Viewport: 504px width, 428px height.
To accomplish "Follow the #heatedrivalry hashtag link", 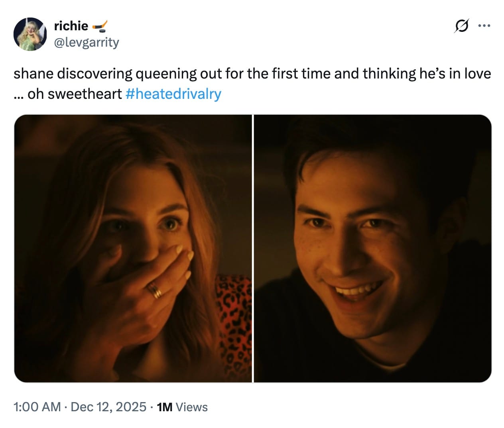I will point(173,94).
